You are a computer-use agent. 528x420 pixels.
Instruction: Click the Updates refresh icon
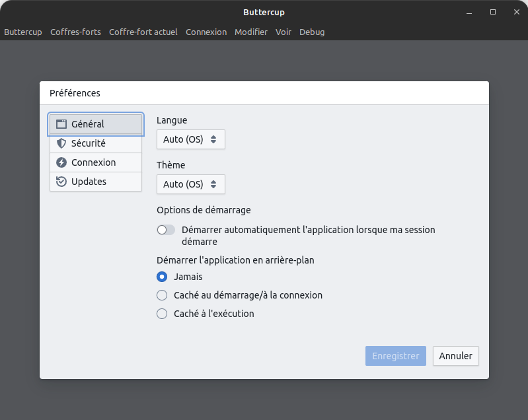[61, 182]
